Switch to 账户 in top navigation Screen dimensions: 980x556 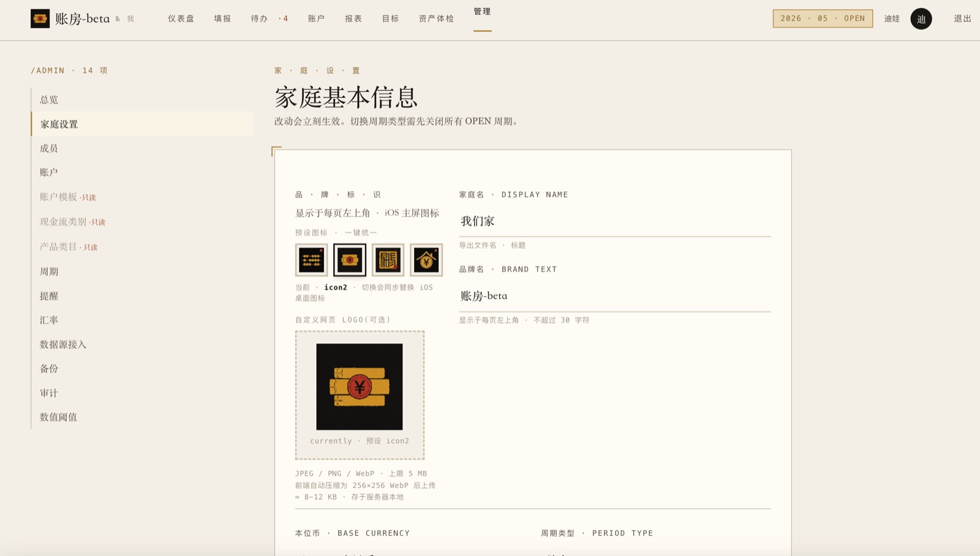tap(317, 18)
